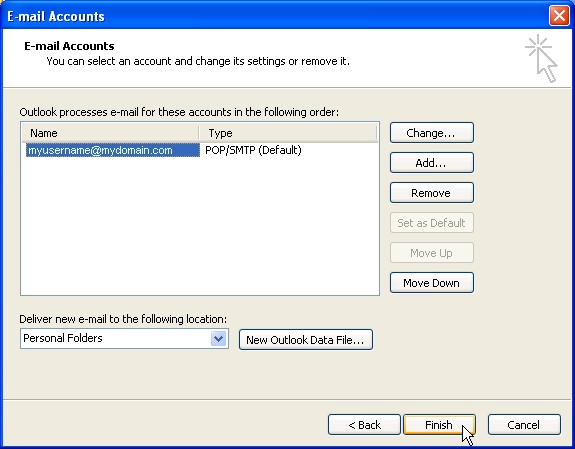Click empty space in the accounts list
This screenshot has width=575, height=449.
point(200,227)
